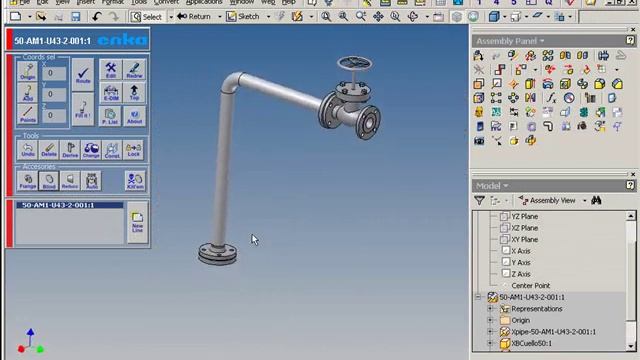Click the Undo button in Tools group
This screenshot has width=640, height=360.
[x=28, y=150]
